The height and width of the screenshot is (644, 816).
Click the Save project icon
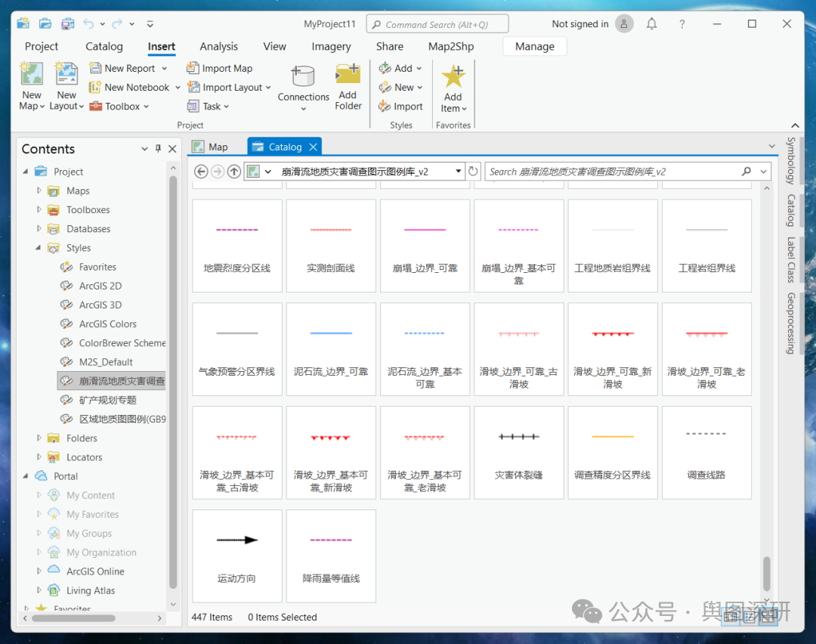pyautogui.click(x=68, y=24)
